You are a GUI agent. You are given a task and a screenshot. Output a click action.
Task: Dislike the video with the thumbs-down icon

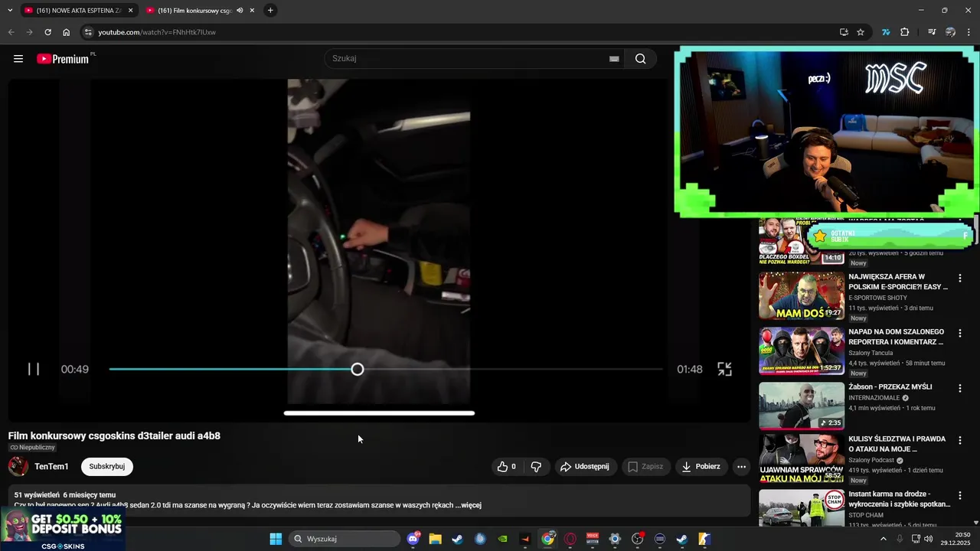tap(536, 466)
